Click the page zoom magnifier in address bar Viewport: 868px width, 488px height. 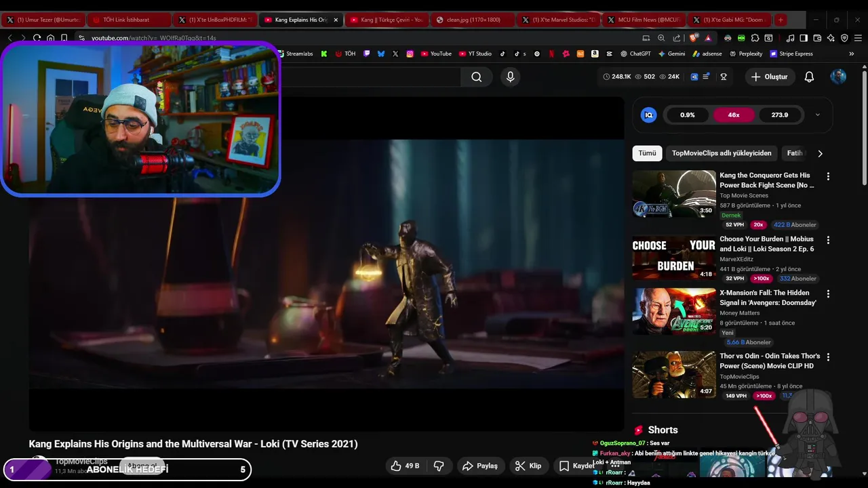point(661,38)
